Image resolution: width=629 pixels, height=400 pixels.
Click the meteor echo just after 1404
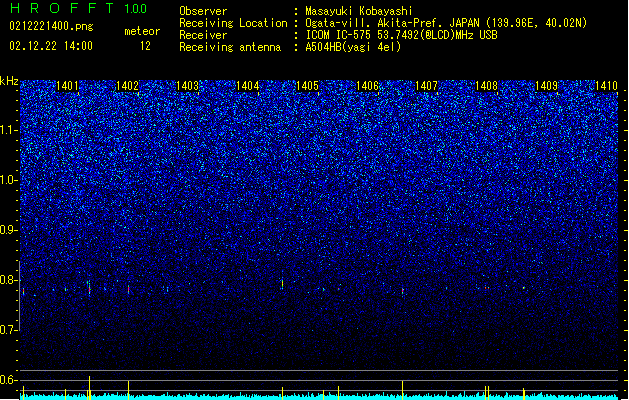click(282, 283)
